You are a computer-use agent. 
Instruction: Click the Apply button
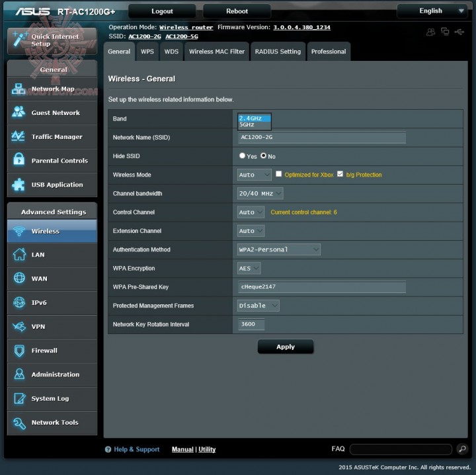click(x=286, y=347)
